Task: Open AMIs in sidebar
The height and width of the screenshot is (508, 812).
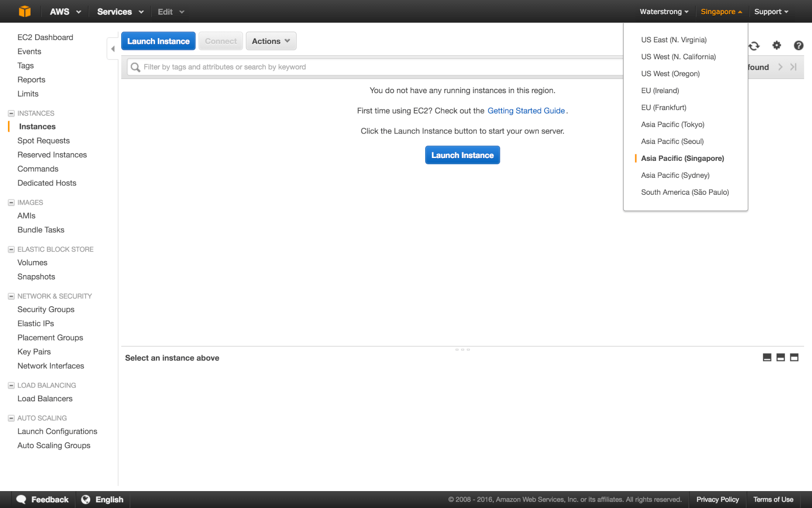Action: [26, 215]
